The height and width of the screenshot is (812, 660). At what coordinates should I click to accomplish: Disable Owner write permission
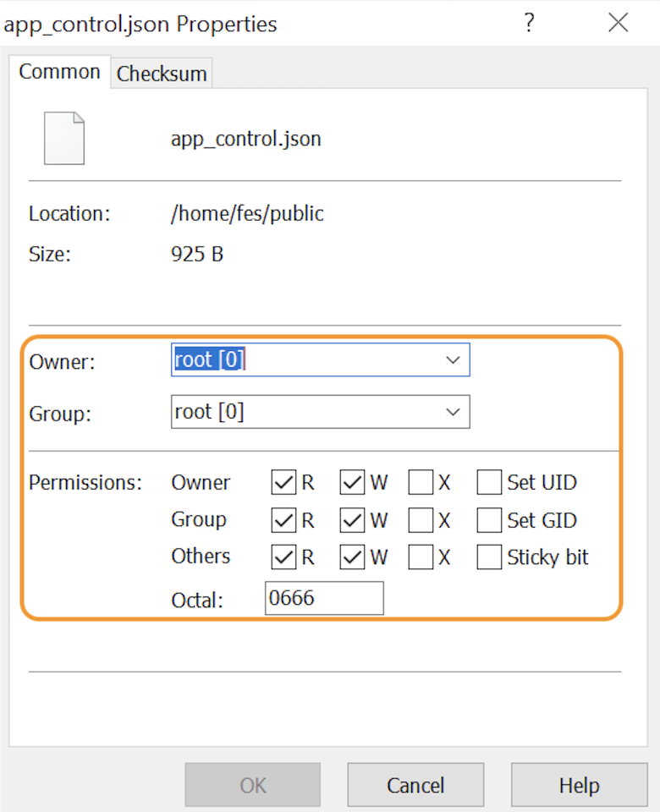[x=352, y=483]
